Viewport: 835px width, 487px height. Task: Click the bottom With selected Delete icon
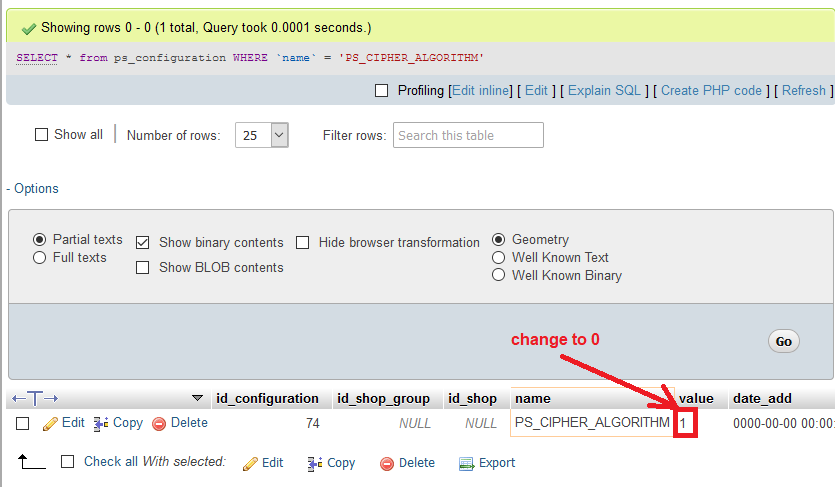(x=387, y=464)
